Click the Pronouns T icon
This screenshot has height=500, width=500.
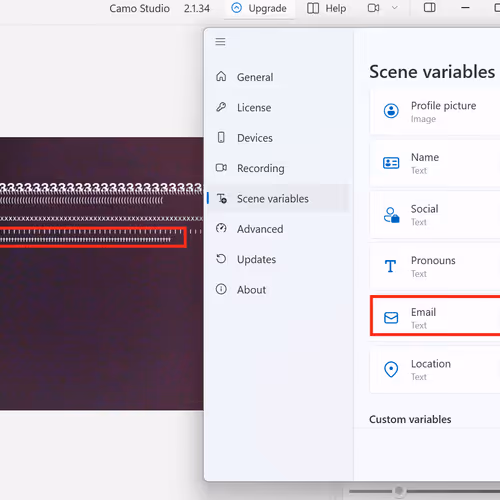[x=390, y=266]
